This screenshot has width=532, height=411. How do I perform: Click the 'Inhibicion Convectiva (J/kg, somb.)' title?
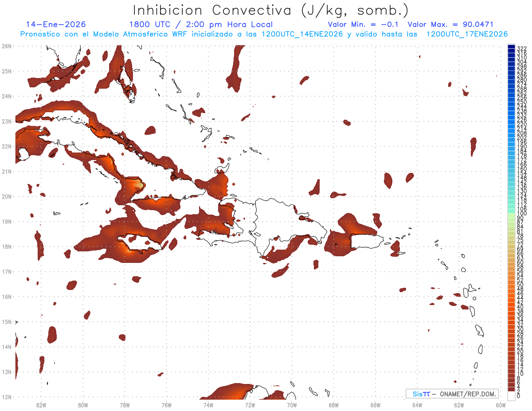pos(271,10)
